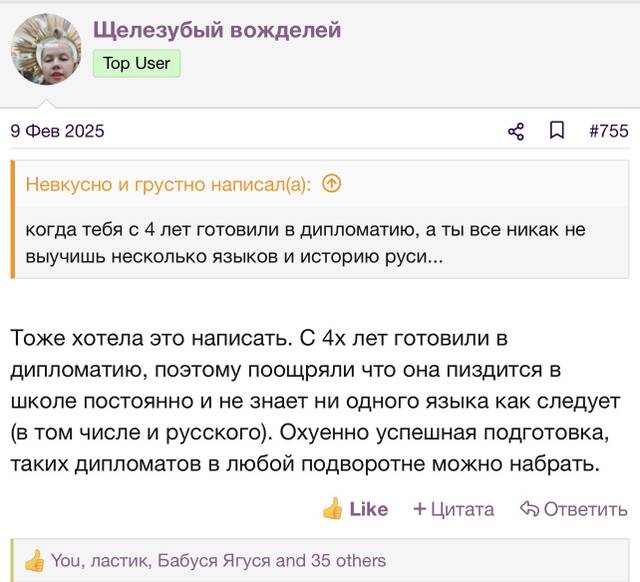640x582 pixels.
Task: Jump to quoted post via up-arrow icon
Action: pyautogui.click(x=331, y=184)
